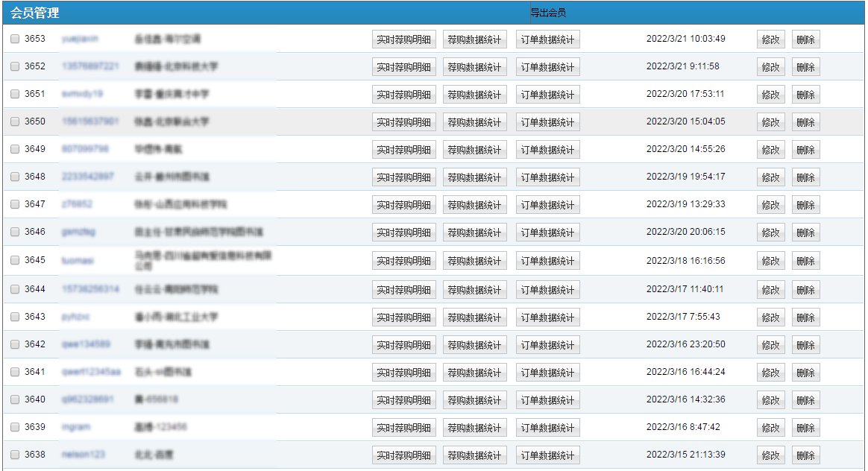Image resolution: width=868 pixels, height=471 pixels.
Task: Click 修改 for member 3649
Action: pyautogui.click(x=770, y=150)
